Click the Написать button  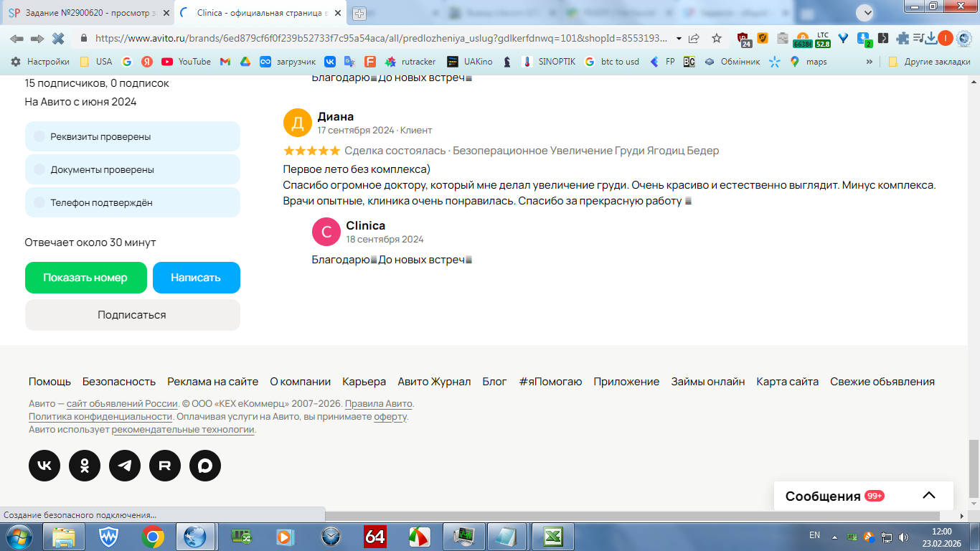tap(197, 278)
